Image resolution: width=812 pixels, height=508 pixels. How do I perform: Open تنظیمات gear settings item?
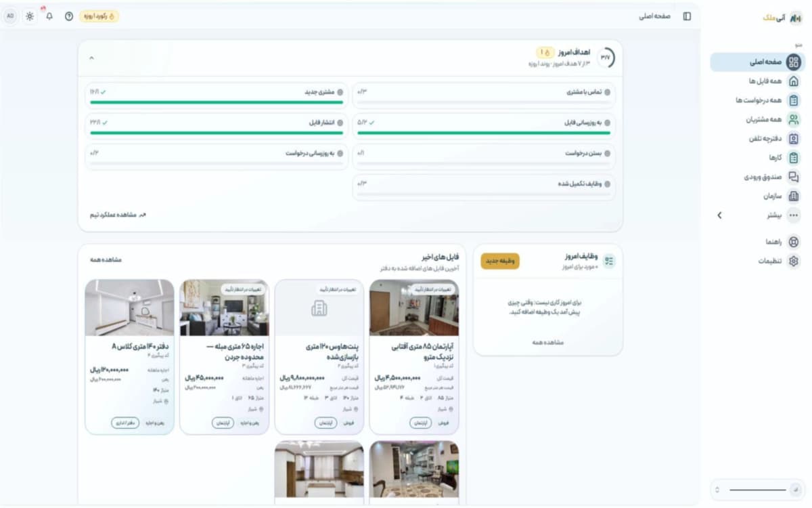click(x=757, y=261)
